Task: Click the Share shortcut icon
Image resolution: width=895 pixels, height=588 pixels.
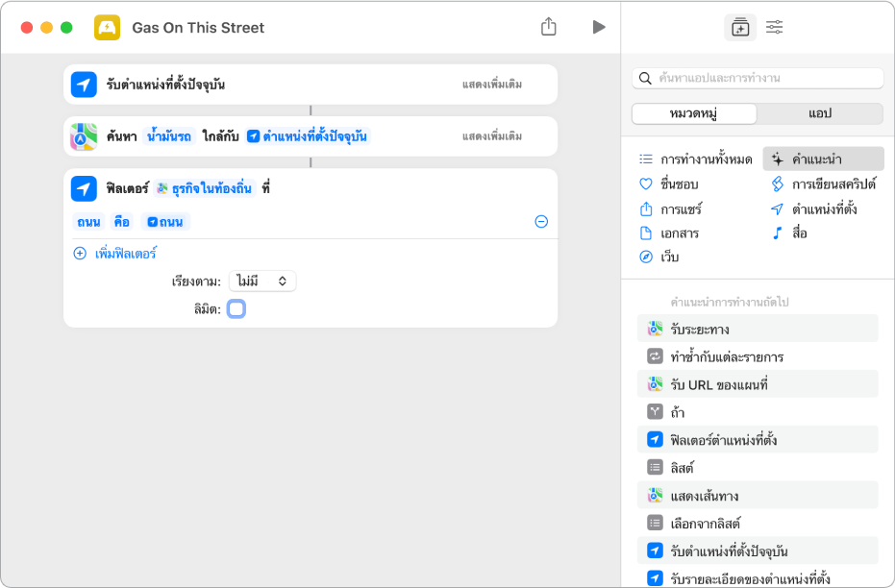Action: pos(548,27)
